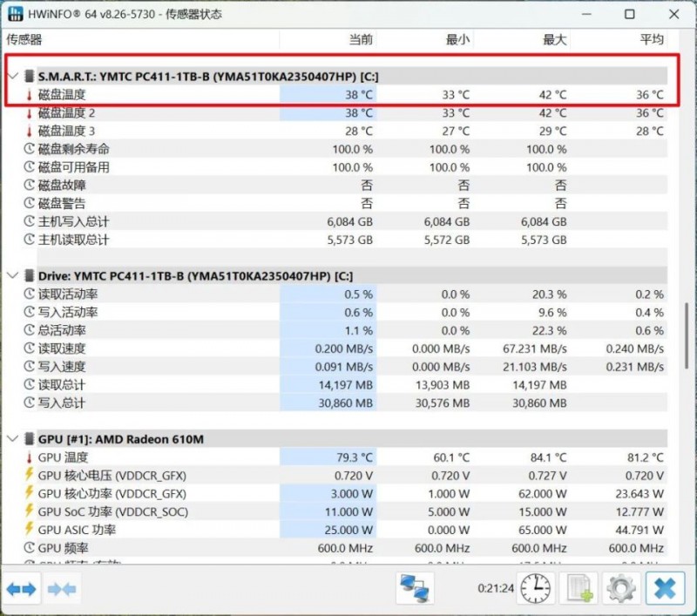
Task: Collapse the Drive: YMTC PC411 group
Action: [x=12, y=275]
